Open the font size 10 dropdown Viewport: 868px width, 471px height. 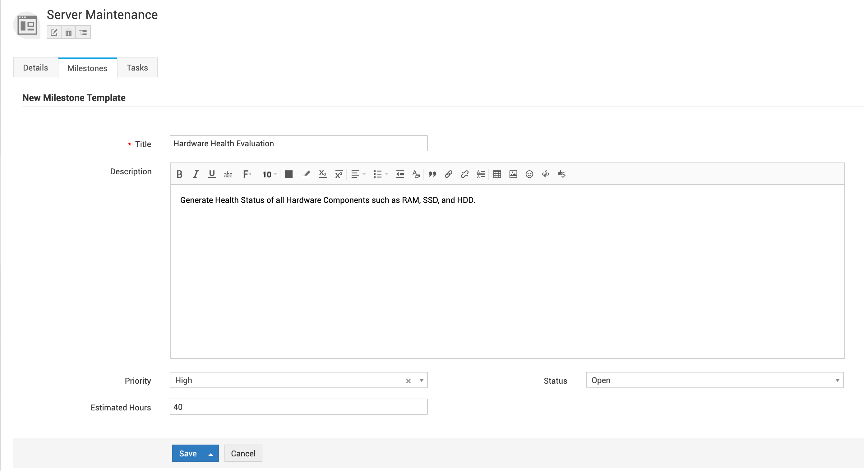(x=269, y=174)
